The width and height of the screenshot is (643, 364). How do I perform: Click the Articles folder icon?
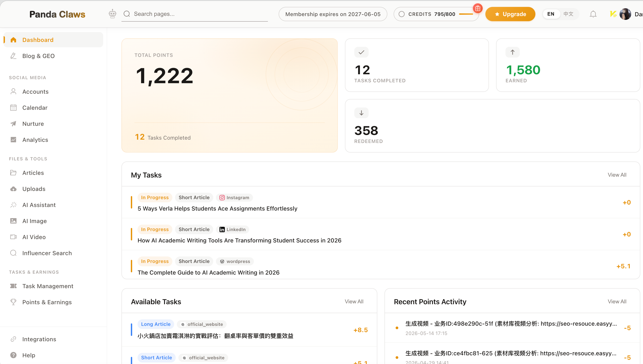(x=14, y=173)
